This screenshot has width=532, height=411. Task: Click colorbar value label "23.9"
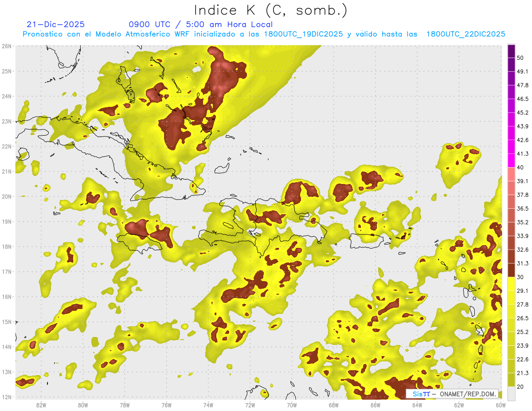click(x=523, y=346)
